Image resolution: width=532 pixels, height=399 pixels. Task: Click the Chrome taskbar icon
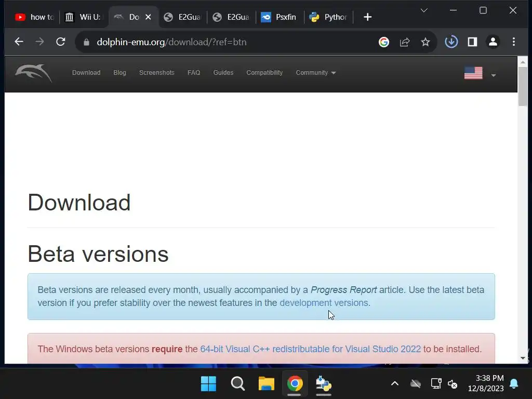(x=295, y=384)
